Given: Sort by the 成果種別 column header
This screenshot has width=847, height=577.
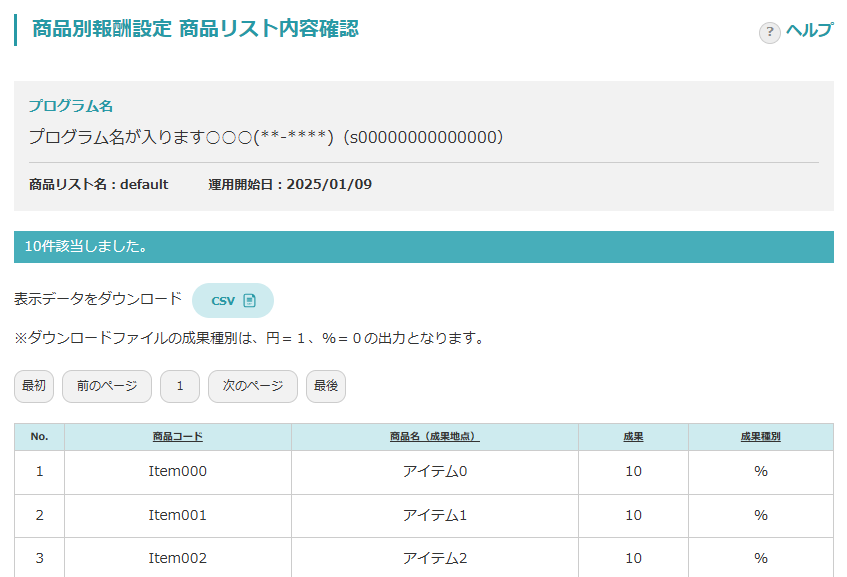Looking at the screenshot, I should (760, 437).
